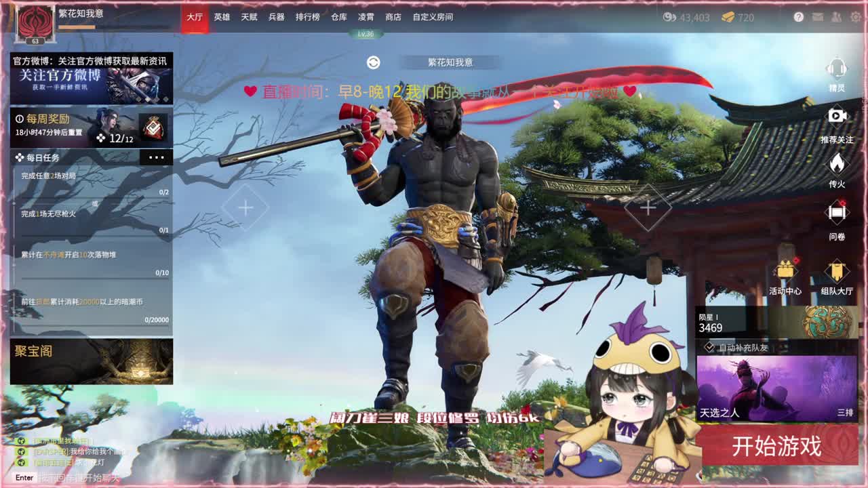The height and width of the screenshot is (488, 868).
Task: Click the Lv.36 badge under 凌霄
Action: tap(366, 34)
